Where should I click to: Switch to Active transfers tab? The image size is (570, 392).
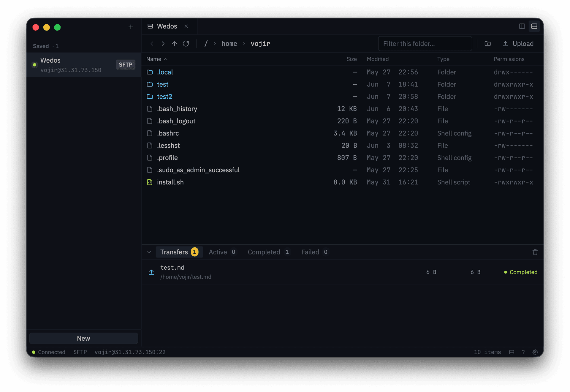tap(222, 252)
